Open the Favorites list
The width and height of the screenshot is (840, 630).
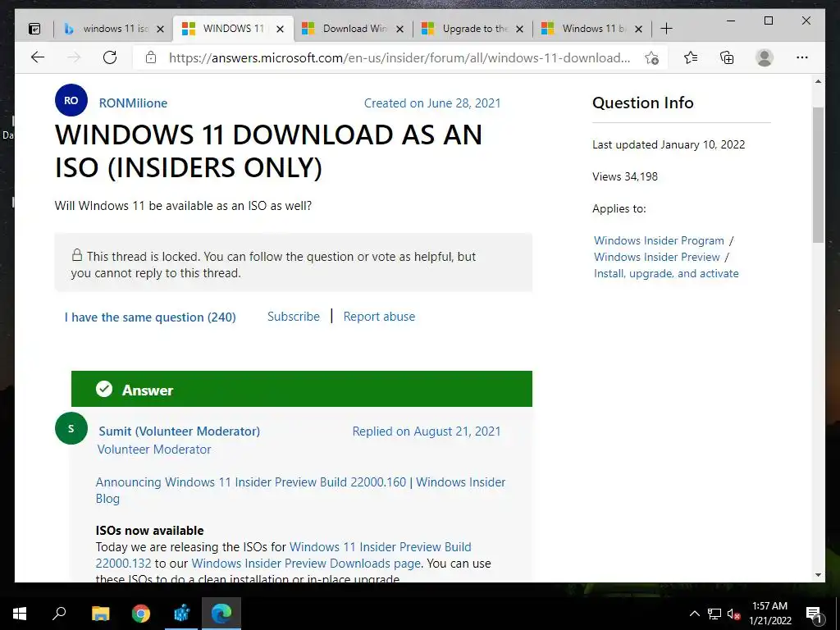coord(691,57)
